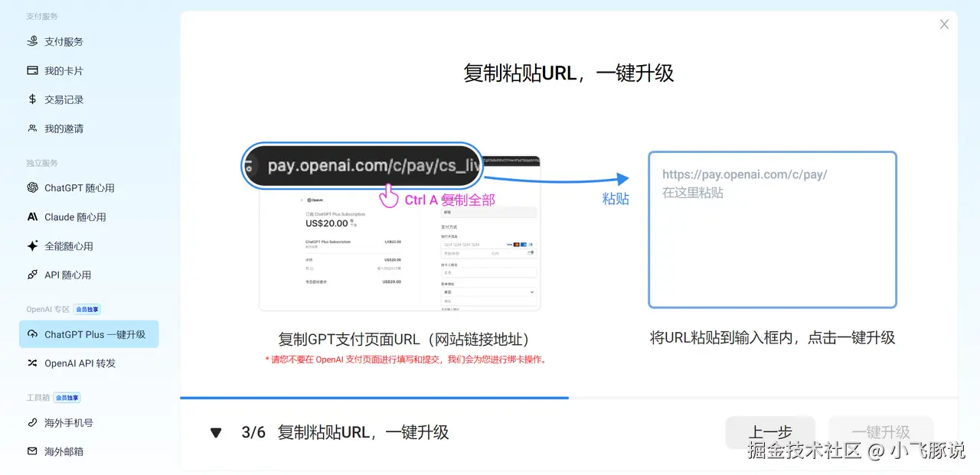The height and width of the screenshot is (475, 980).
Task: Click the 上一步 button
Action: 770,432
